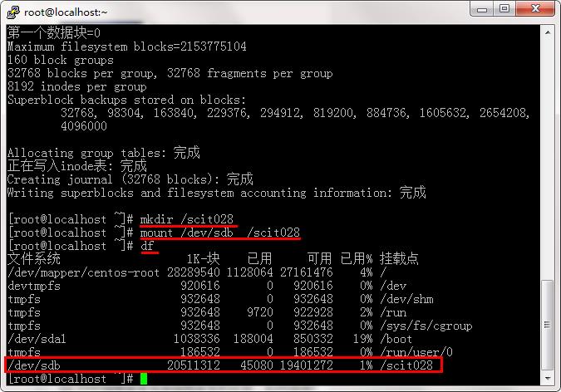The width and height of the screenshot is (561, 392).
Task: Click the '/dev/shm' mount point
Action: click(406, 299)
